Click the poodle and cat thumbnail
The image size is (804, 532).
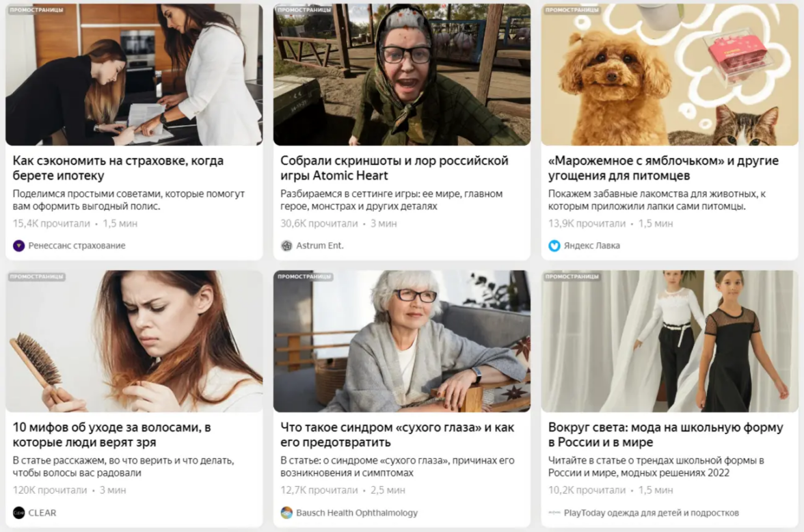point(669,75)
